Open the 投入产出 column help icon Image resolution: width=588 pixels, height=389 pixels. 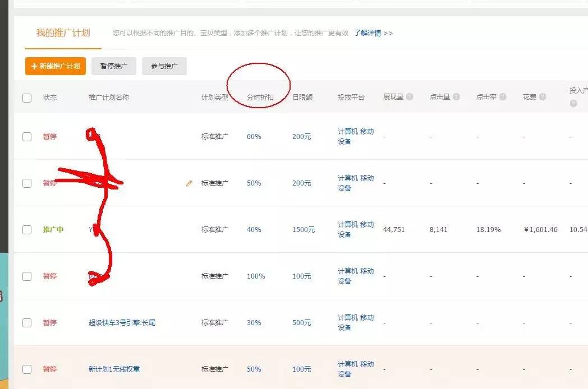(573, 103)
